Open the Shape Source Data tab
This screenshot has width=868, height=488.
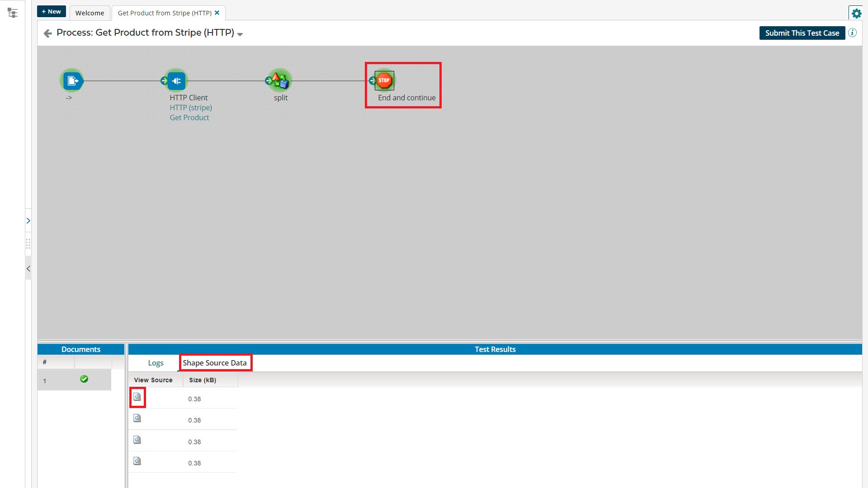(x=215, y=362)
